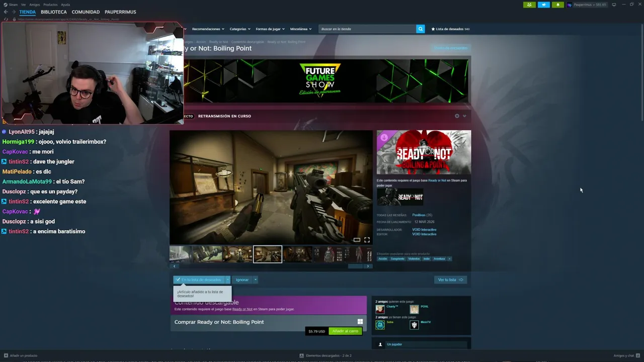Viewport: 644px width, 362px height.
Task: Open the wishlist button dropdown arrow
Action: click(x=227, y=280)
